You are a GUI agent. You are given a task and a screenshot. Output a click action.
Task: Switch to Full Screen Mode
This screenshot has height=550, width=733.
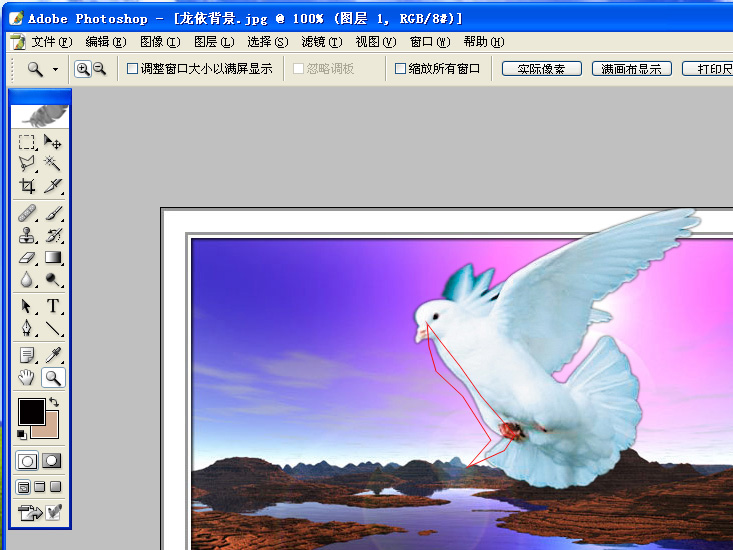pos(56,487)
